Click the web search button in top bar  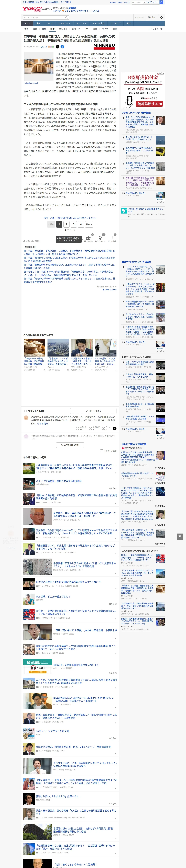tap(161, 2)
